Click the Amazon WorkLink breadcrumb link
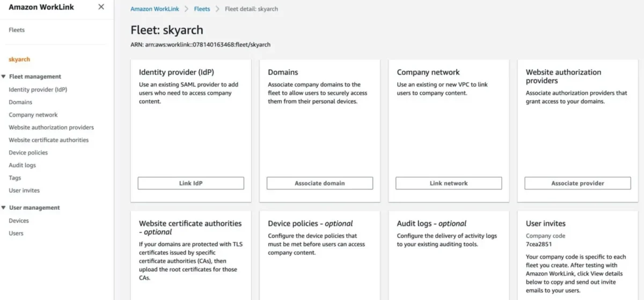Screen dimensions: 644x300 (x=155, y=9)
